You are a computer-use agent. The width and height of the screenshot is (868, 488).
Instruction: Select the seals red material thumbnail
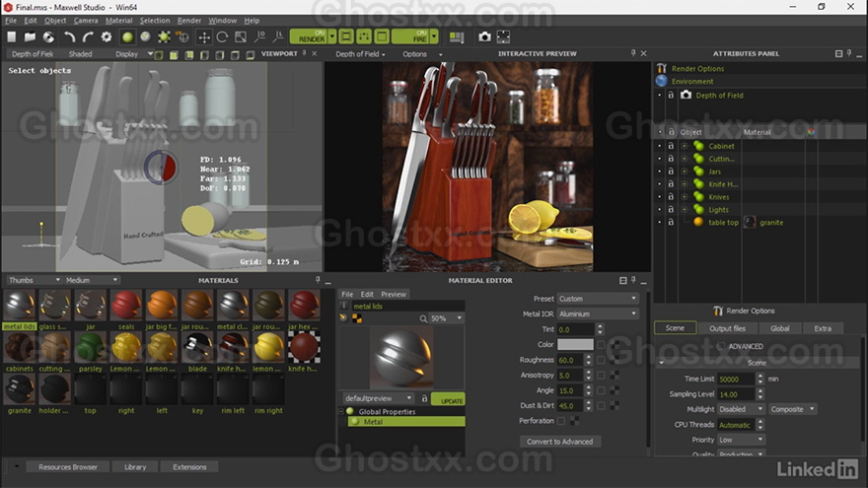click(x=126, y=306)
